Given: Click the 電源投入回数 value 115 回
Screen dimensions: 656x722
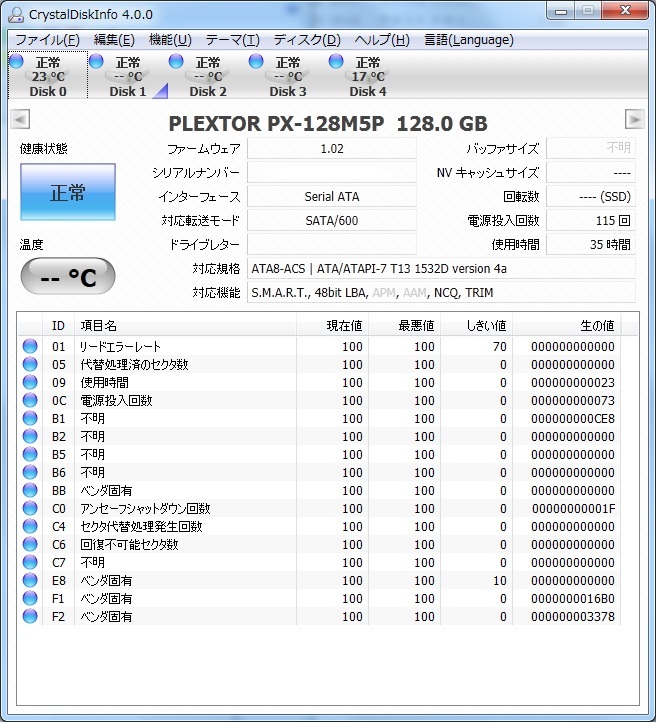Looking at the screenshot, I should pyautogui.click(x=591, y=221).
